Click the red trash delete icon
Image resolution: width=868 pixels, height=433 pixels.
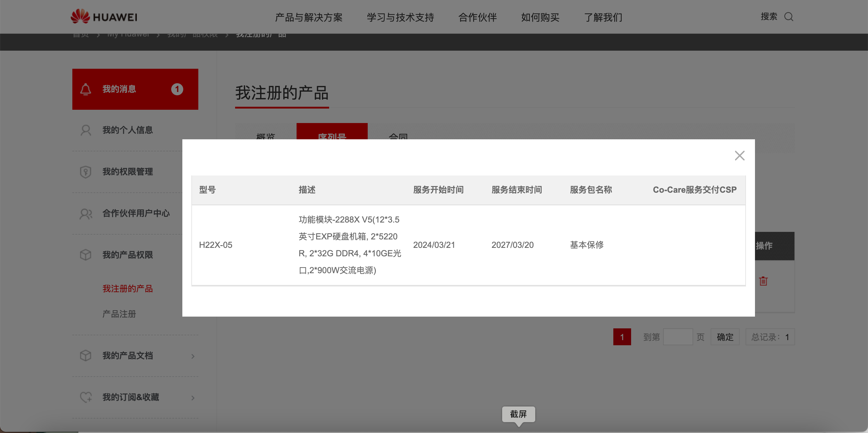click(763, 281)
